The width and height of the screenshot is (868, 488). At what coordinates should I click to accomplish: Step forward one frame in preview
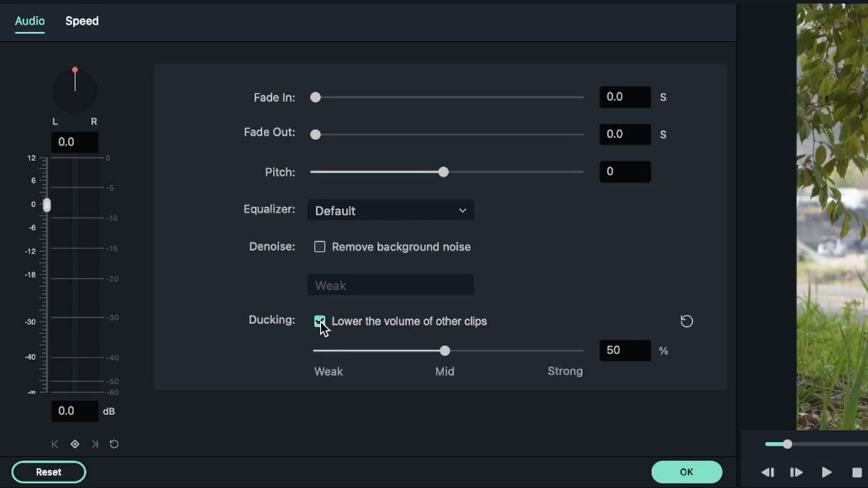coord(796,472)
